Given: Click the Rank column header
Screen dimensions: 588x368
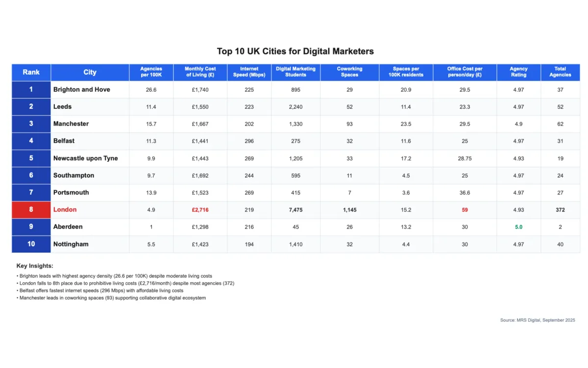Looking at the screenshot, I should click(x=30, y=72).
